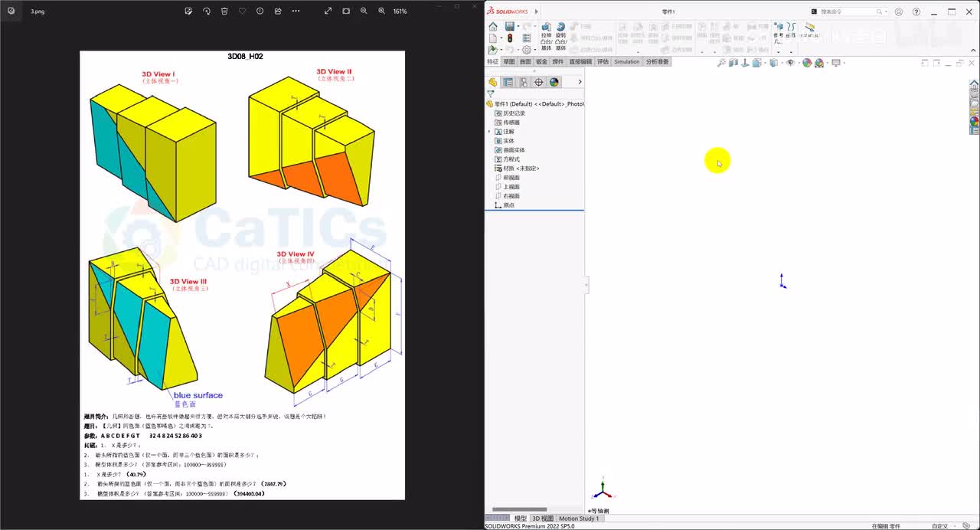Mark the photo as favorite with heart
The image size is (980, 530).
click(x=242, y=11)
